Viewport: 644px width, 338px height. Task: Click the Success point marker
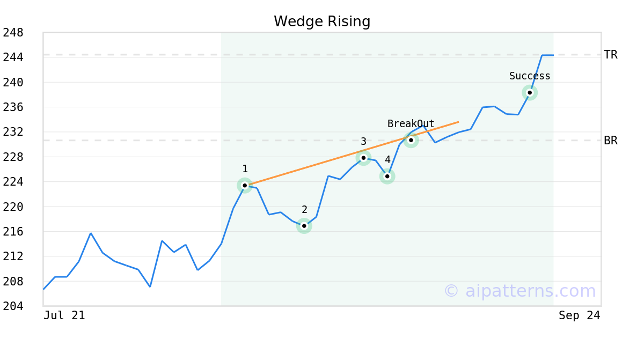pos(530,93)
